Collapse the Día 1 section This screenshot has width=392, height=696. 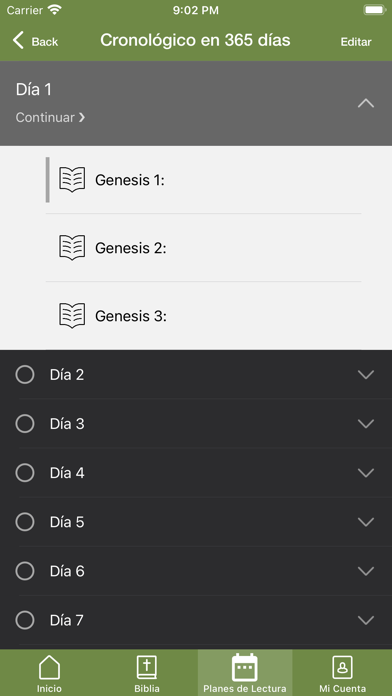(366, 103)
